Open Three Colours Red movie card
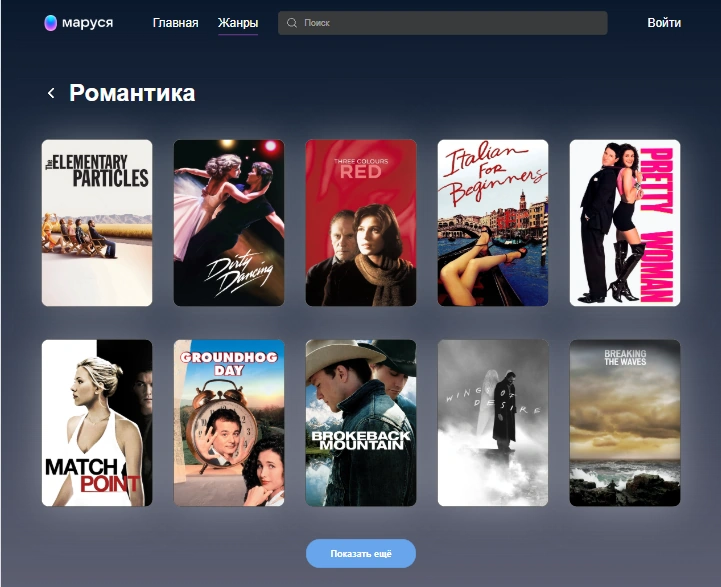 [x=361, y=223]
